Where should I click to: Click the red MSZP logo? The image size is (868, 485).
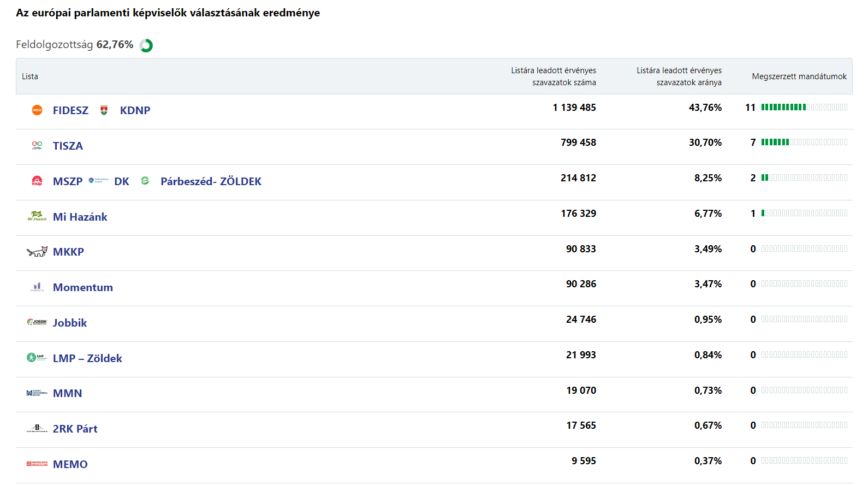point(37,181)
